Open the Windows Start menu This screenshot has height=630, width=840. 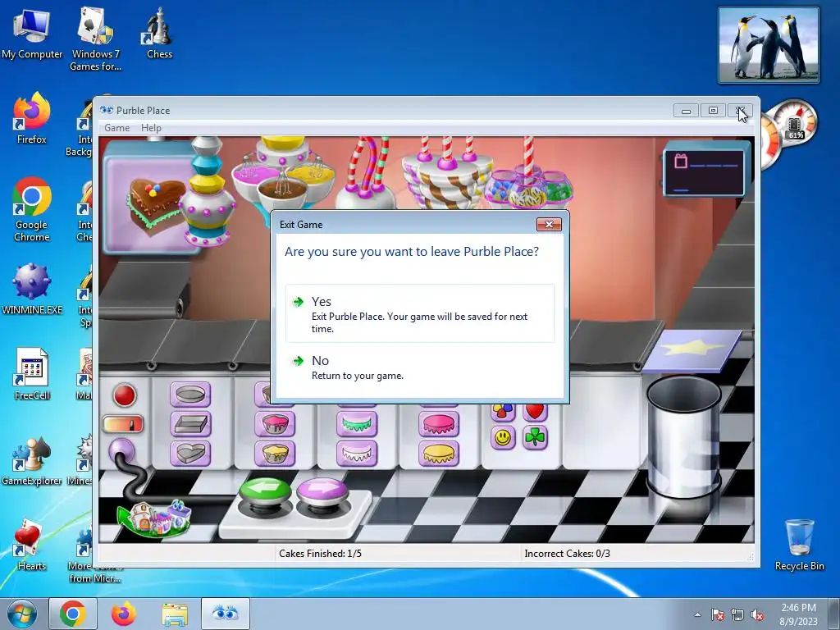(22, 614)
